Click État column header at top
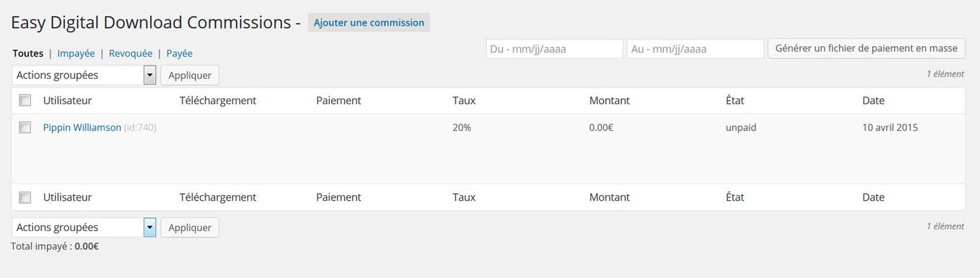This screenshot has width=980, height=278. tap(735, 101)
